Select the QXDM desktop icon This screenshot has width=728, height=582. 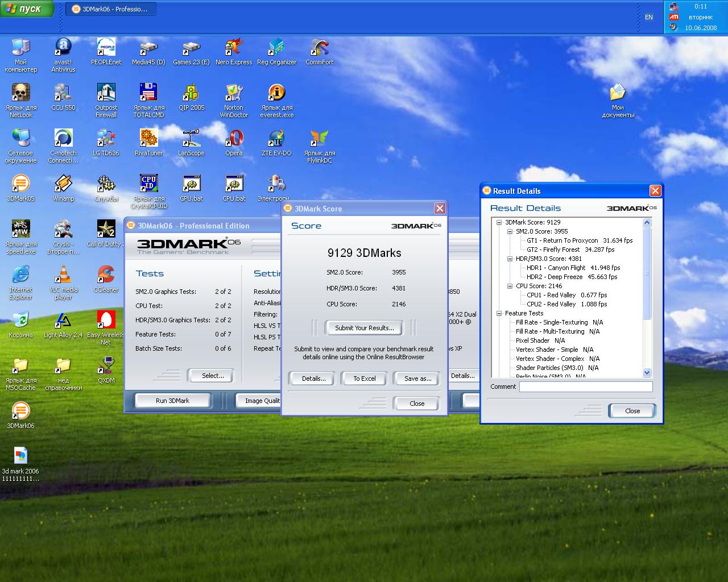pos(106,370)
